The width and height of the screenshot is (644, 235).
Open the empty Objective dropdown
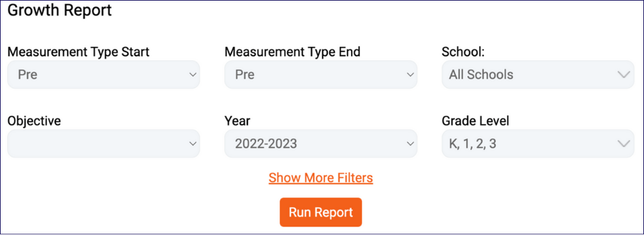(x=104, y=144)
